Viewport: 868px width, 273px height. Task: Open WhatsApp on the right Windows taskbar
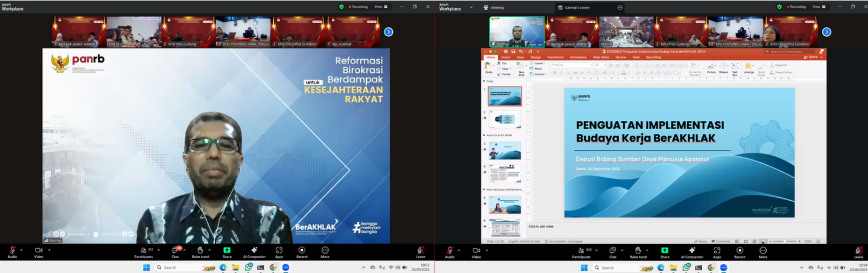coord(686,268)
